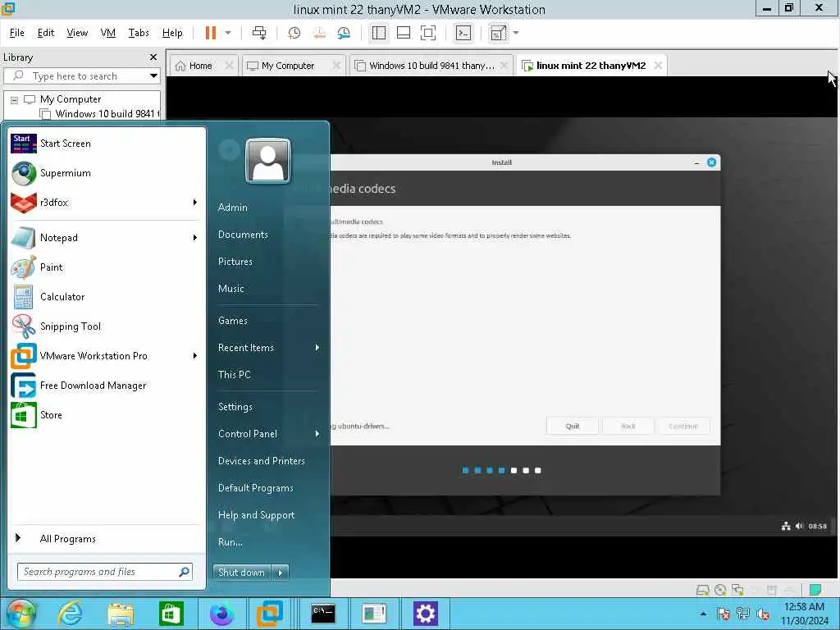Viewport: 840px width, 630px height.
Task: Open Internet Explorer from the taskbar
Action: (71, 614)
